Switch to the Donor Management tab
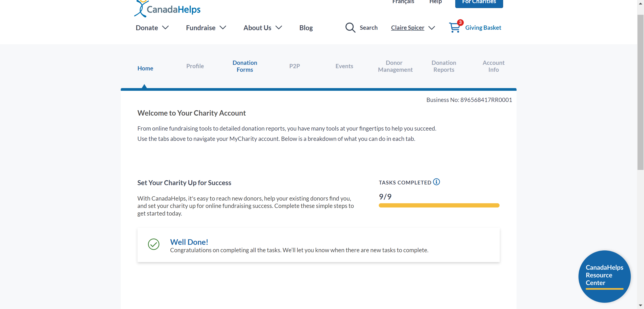 point(395,66)
